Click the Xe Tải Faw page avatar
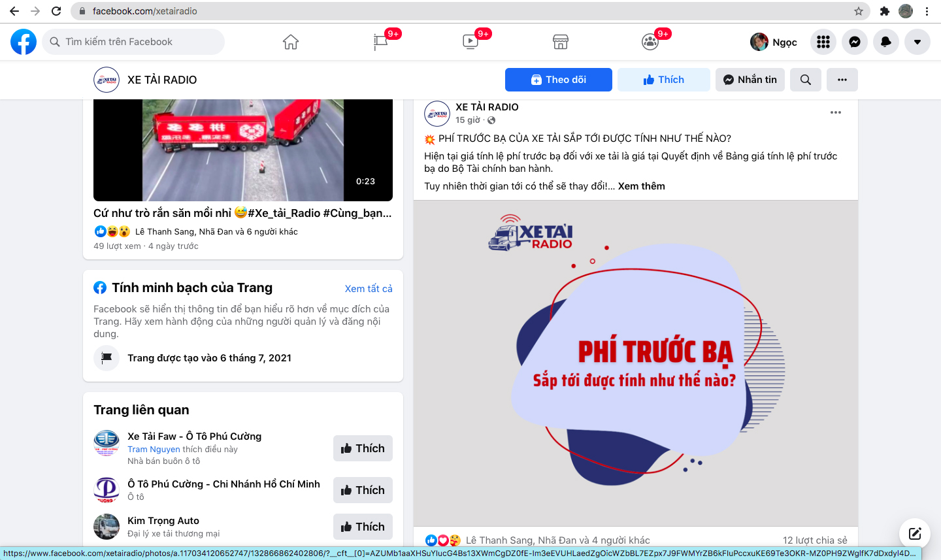The height and width of the screenshot is (560, 941). click(x=107, y=443)
